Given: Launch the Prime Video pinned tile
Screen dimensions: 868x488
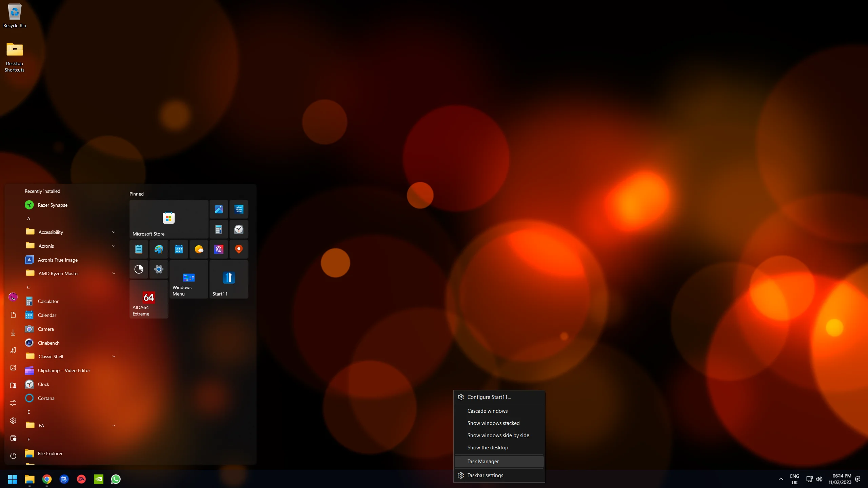Looking at the screenshot, I should (x=239, y=209).
